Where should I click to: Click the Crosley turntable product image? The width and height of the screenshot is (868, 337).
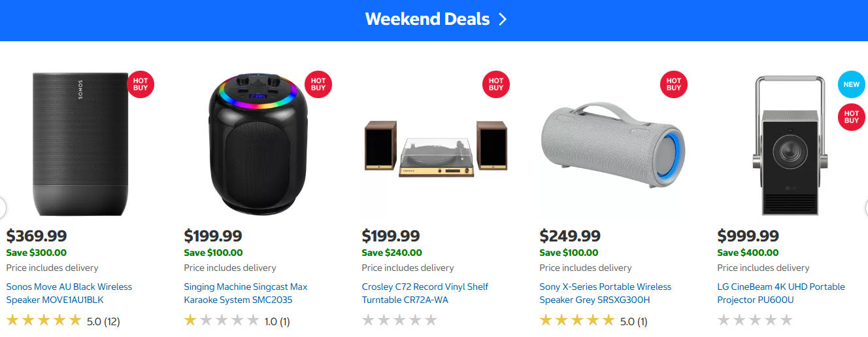point(435,149)
